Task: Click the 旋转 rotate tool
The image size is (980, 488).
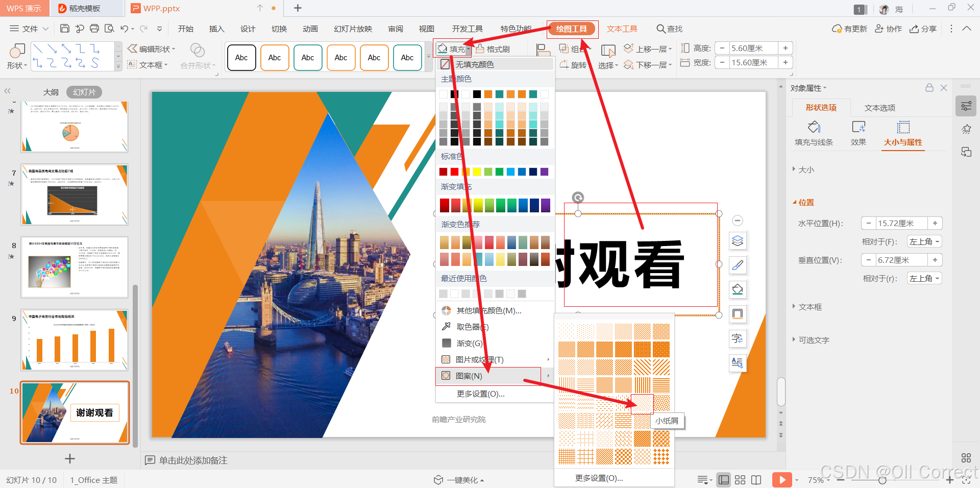Action: (x=573, y=65)
